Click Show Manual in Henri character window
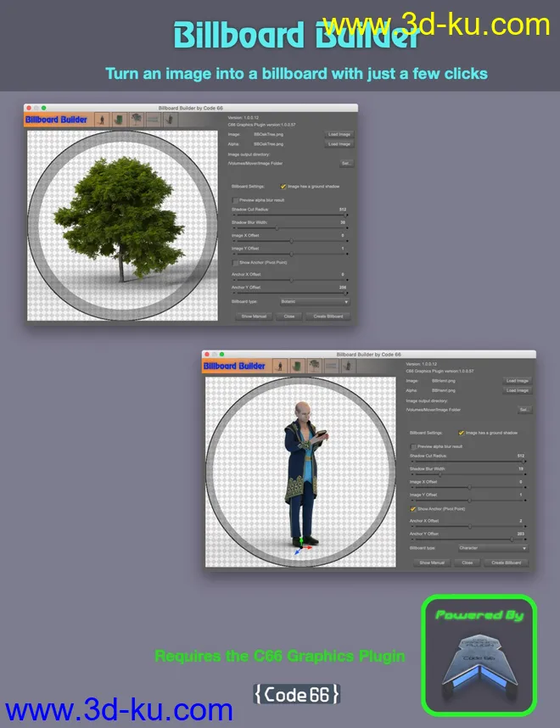The width and height of the screenshot is (560, 728). pyautogui.click(x=432, y=563)
